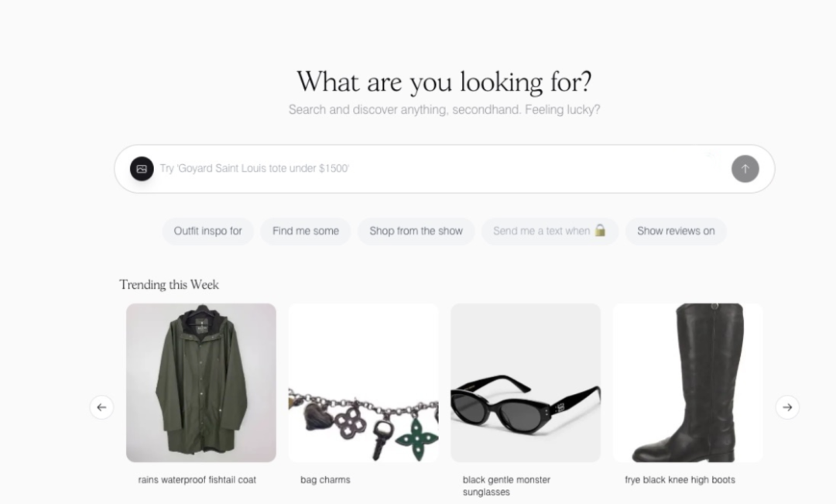View the black sunglasses thumbnail
The height and width of the screenshot is (504, 836).
click(526, 382)
